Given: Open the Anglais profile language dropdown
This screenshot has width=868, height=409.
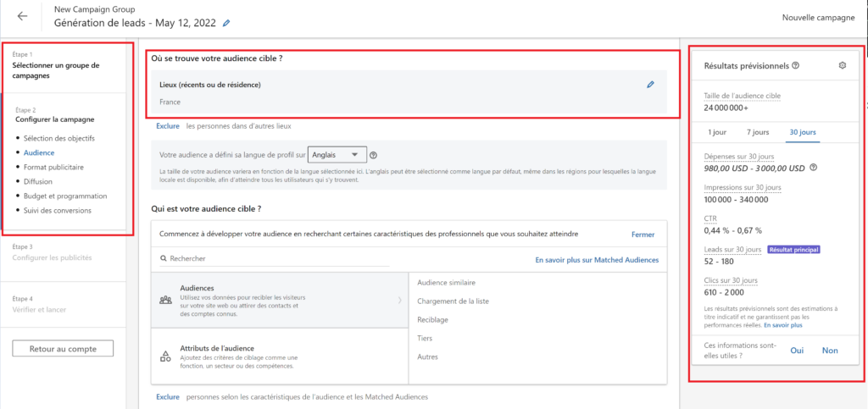Looking at the screenshot, I should click(337, 155).
